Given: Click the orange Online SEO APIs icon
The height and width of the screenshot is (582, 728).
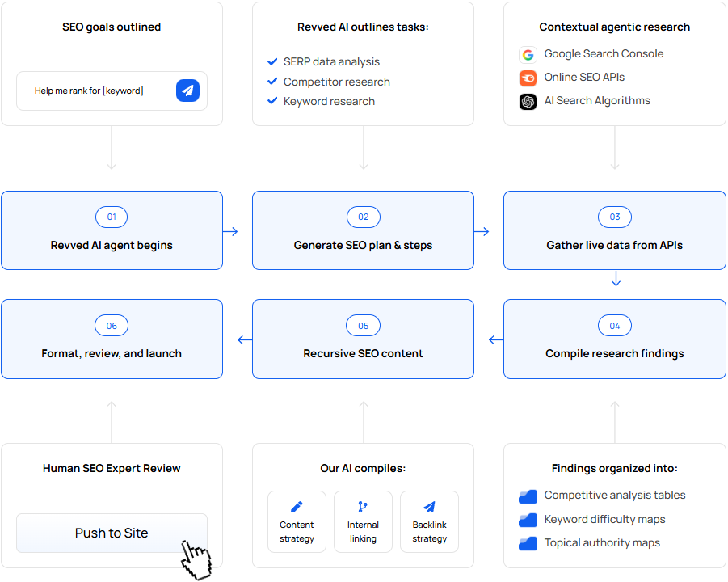Looking at the screenshot, I should point(528,78).
